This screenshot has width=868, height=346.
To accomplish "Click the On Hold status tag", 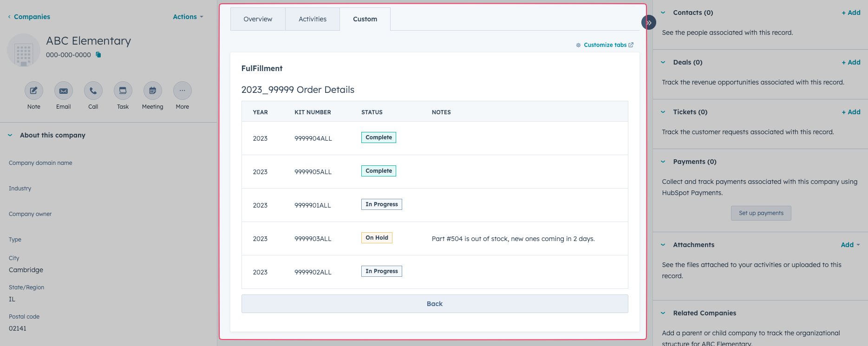I will (x=377, y=238).
